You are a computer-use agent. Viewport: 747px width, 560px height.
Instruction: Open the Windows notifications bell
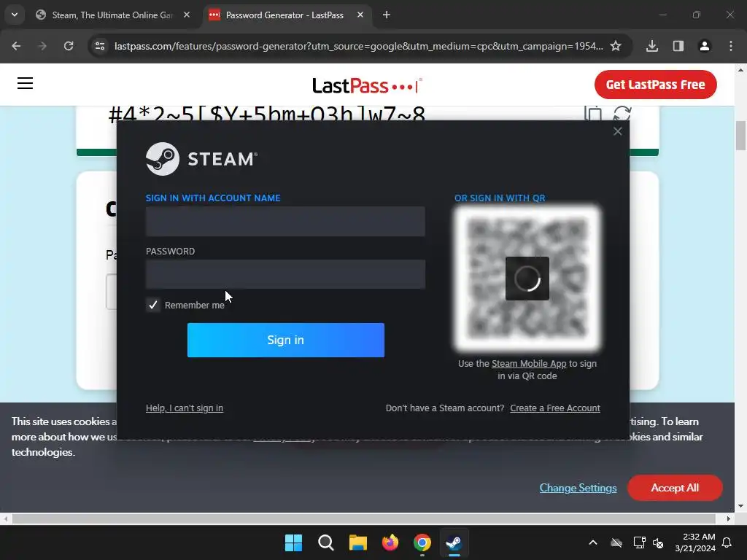point(727,542)
